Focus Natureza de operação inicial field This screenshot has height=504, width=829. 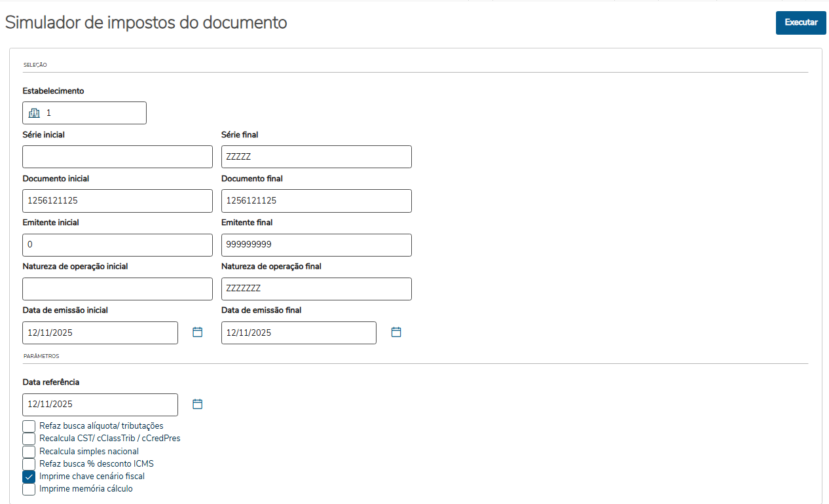[117, 289]
